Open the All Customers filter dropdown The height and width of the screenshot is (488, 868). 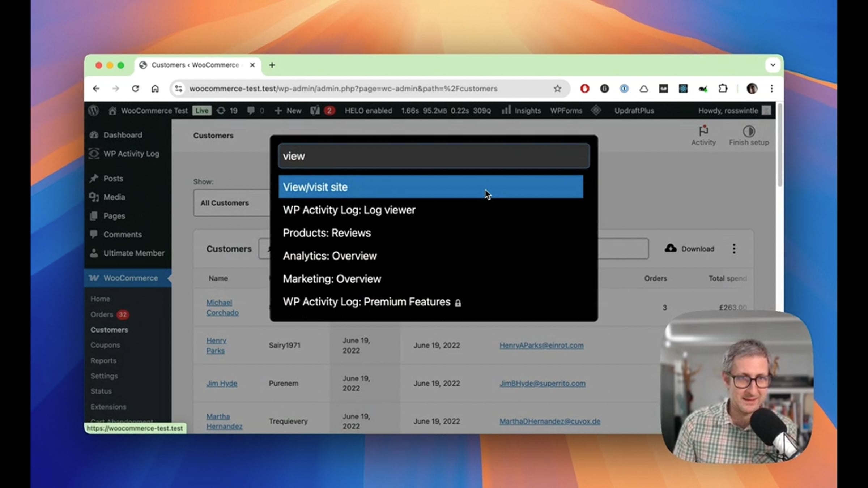point(231,203)
